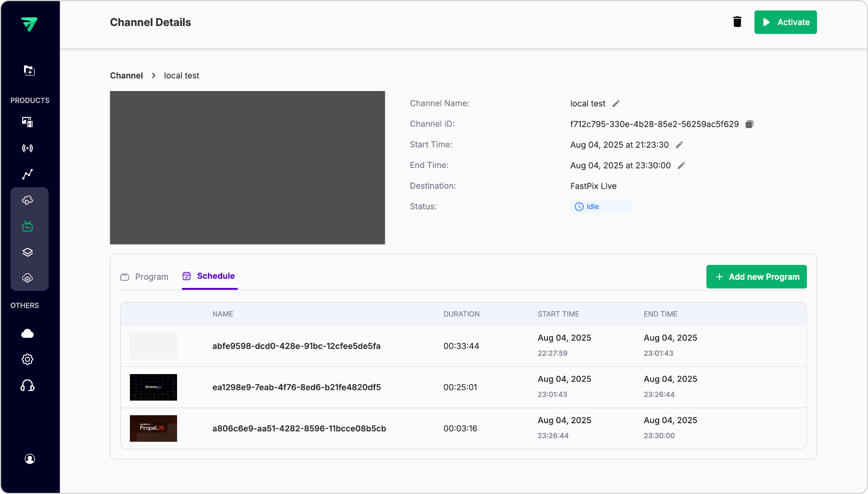Viewport: 868px width, 494px height.
Task: Edit channel name with pencil icon
Action: (616, 104)
